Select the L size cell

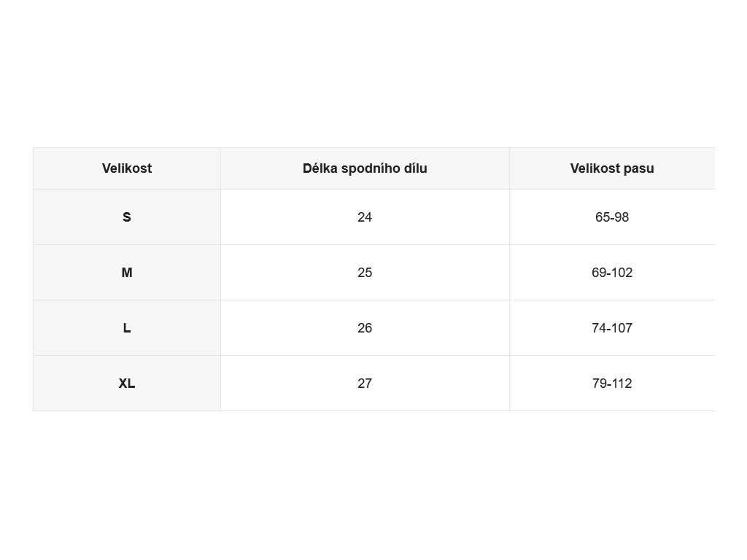click(x=127, y=328)
